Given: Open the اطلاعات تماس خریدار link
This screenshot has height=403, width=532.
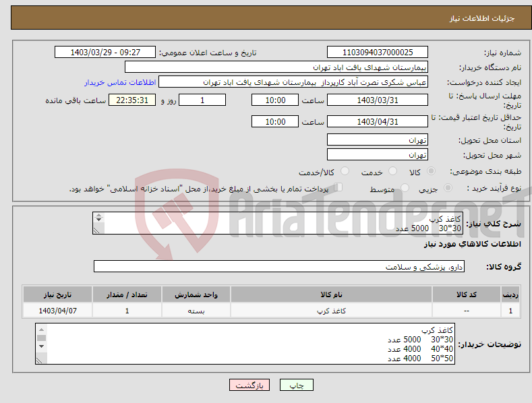Looking at the screenshot, I should (120, 82).
